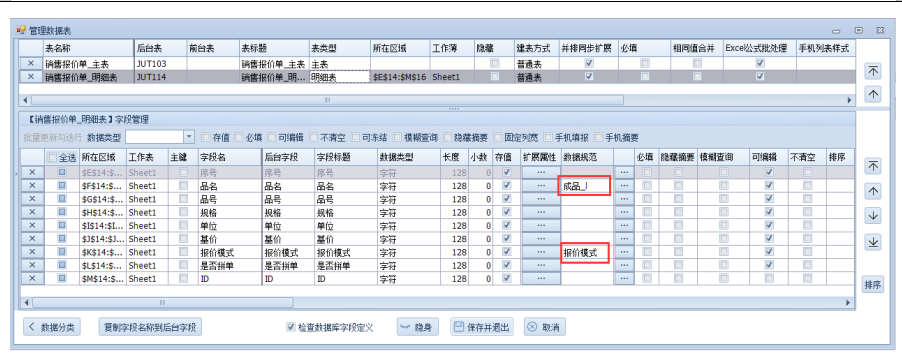Open 扩展属性 ellipsis for ID row

pyautogui.click(x=541, y=278)
